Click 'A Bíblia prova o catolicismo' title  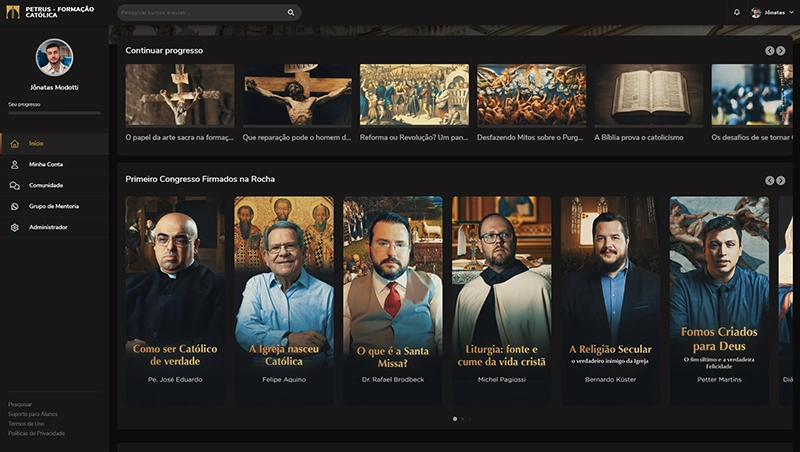tap(639, 138)
